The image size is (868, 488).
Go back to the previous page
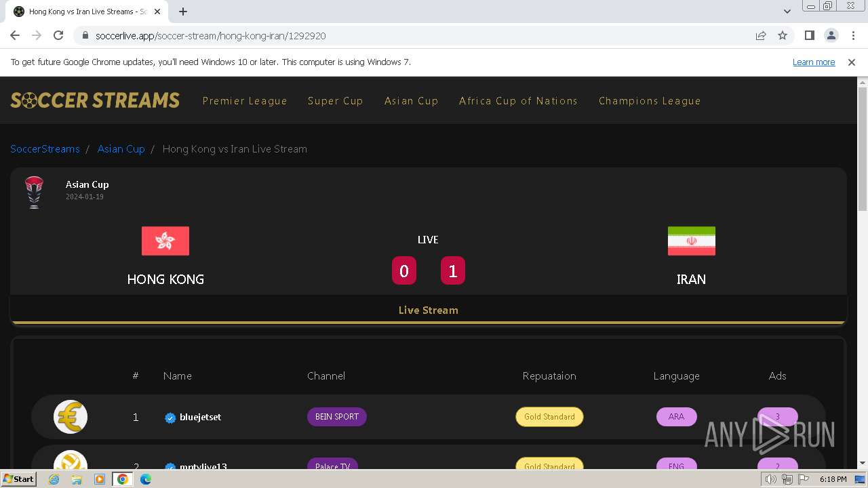pyautogui.click(x=15, y=36)
